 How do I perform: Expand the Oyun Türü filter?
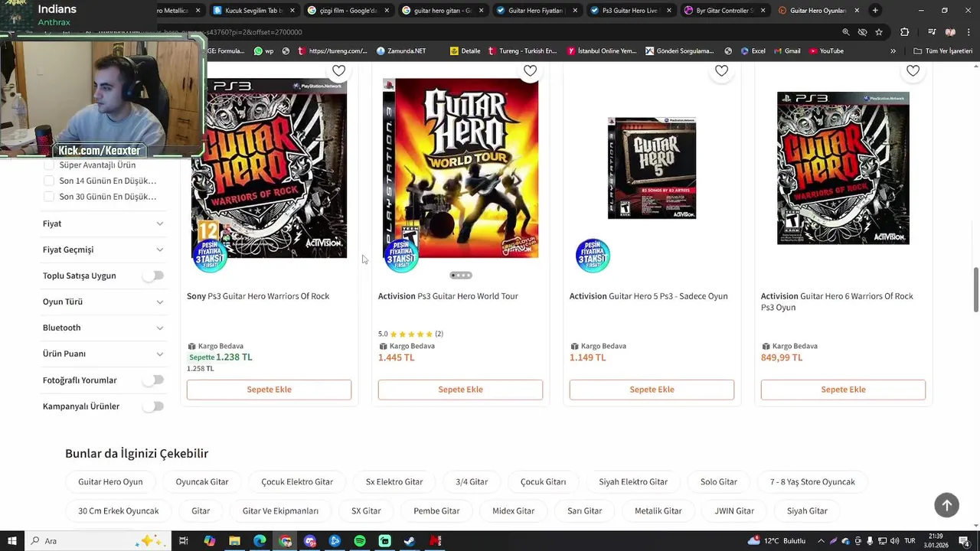pyautogui.click(x=103, y=302)
